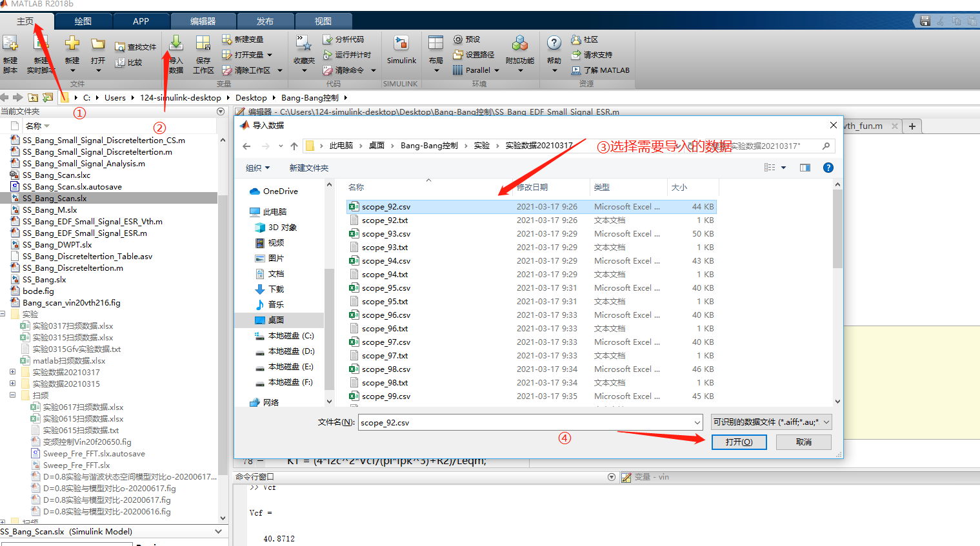Switch to the APP ribbon tab
Screen dimensions: 980x546
141,21
